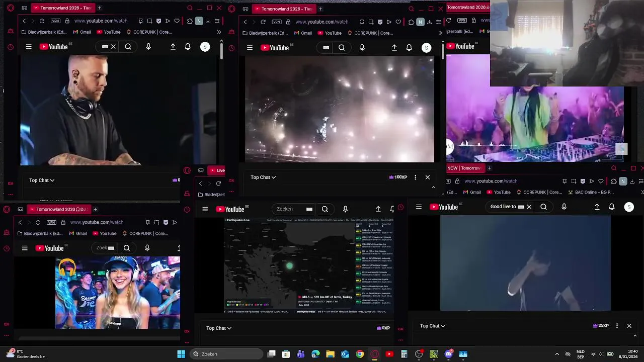The image size is (644, 362).
Task: Open 'BAC Online - BG P...' bookmark
Action: click(591, 192)
